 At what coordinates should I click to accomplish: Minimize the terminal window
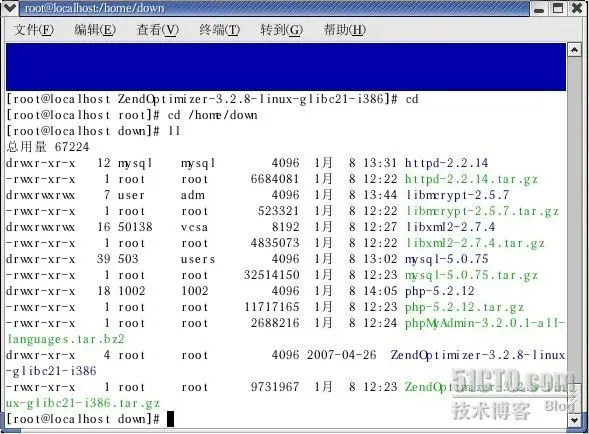click(539, 8)
